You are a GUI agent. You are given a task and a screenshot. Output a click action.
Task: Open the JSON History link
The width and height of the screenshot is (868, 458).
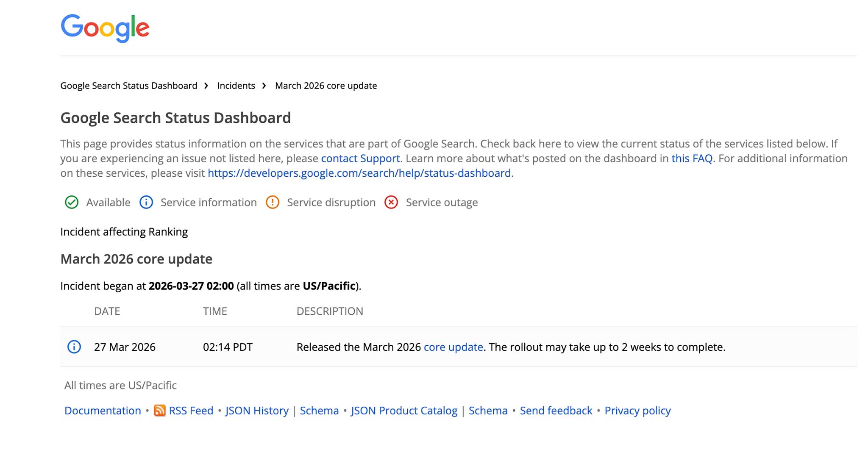257,411
